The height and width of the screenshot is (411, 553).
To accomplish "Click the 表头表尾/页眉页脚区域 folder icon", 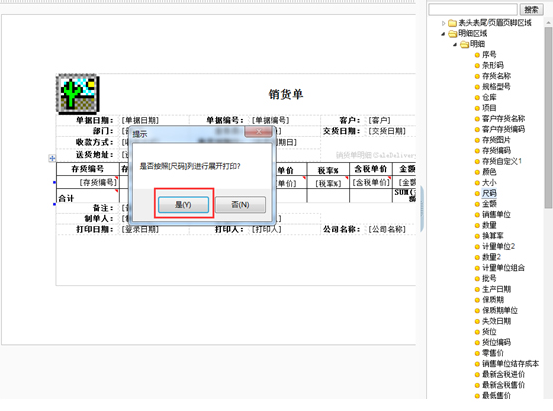I will coord(452,23).
